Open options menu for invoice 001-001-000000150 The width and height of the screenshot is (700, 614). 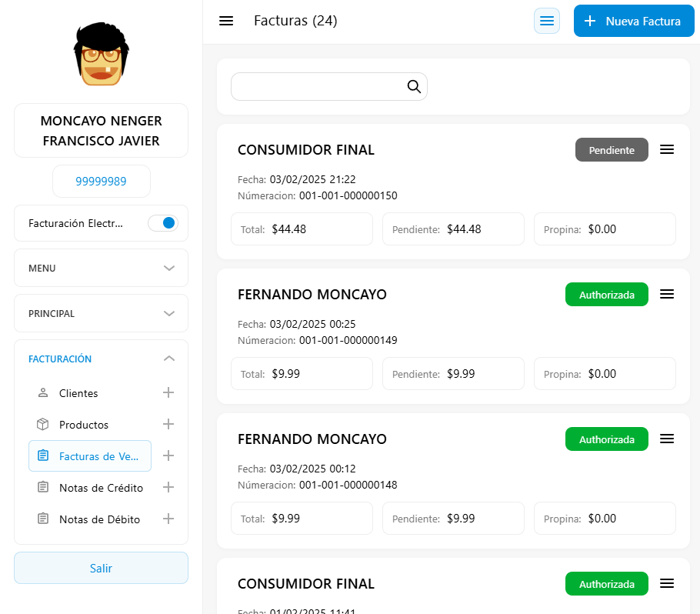pyautogui.click(x=667, y=149)
